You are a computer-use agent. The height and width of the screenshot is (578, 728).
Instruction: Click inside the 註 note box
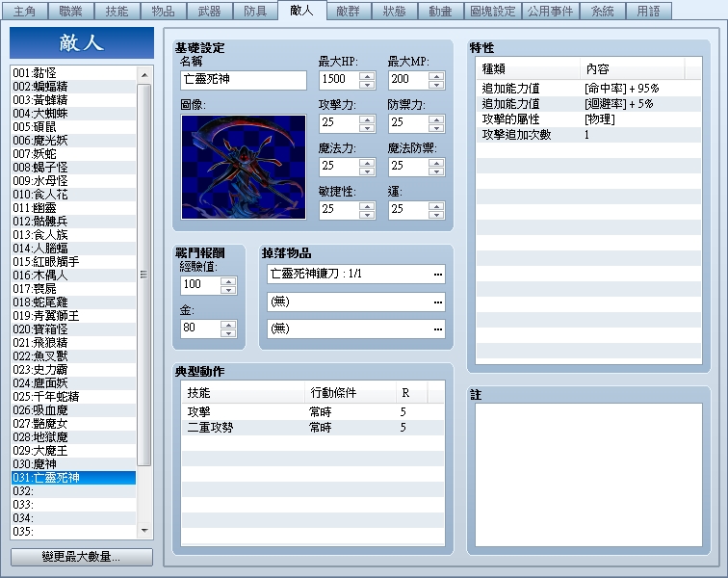click(588, 475)
